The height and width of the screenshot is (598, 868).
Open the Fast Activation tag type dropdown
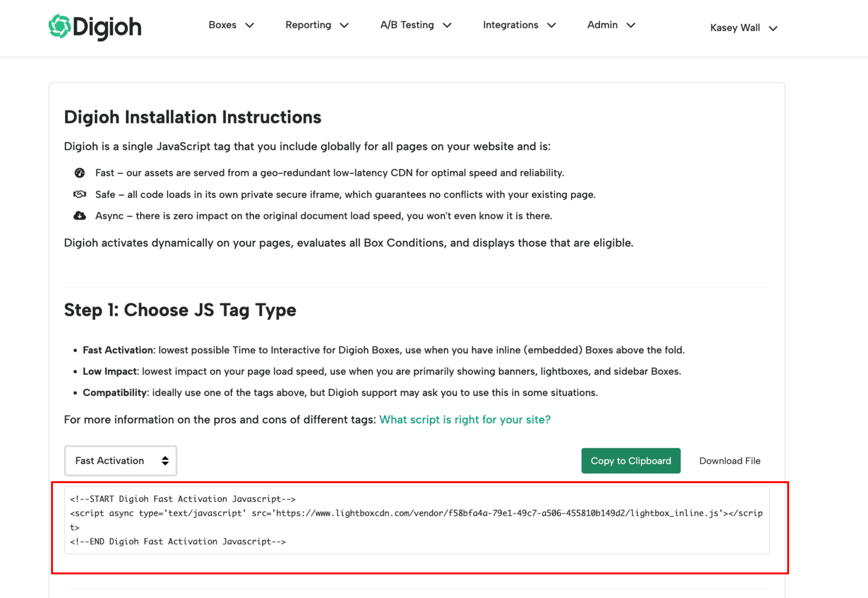click(121, 460)
